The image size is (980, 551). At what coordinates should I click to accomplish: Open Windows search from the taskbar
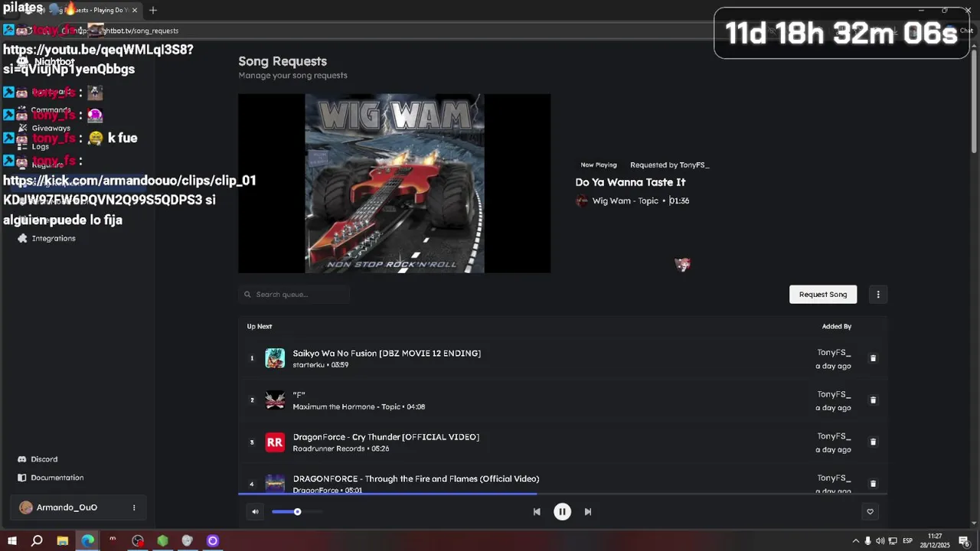point(37,541)
